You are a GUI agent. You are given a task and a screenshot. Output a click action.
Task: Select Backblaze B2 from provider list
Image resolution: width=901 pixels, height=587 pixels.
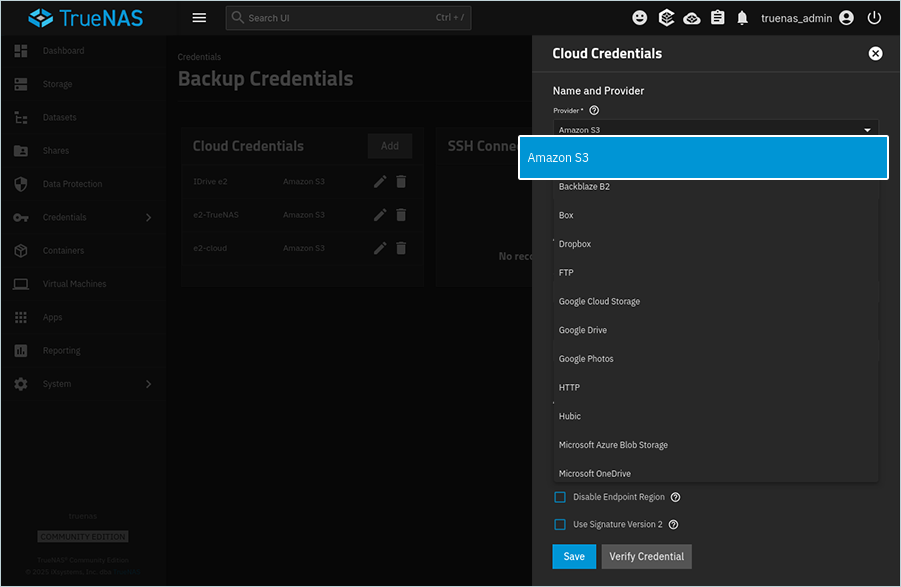[x=584, y=187]
